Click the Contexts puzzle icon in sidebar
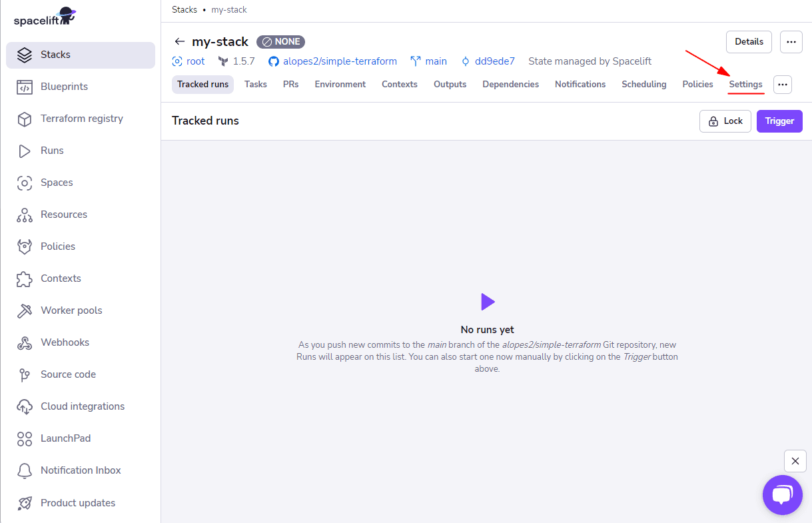This screenshot has width=812, height=523. (25, 278)
